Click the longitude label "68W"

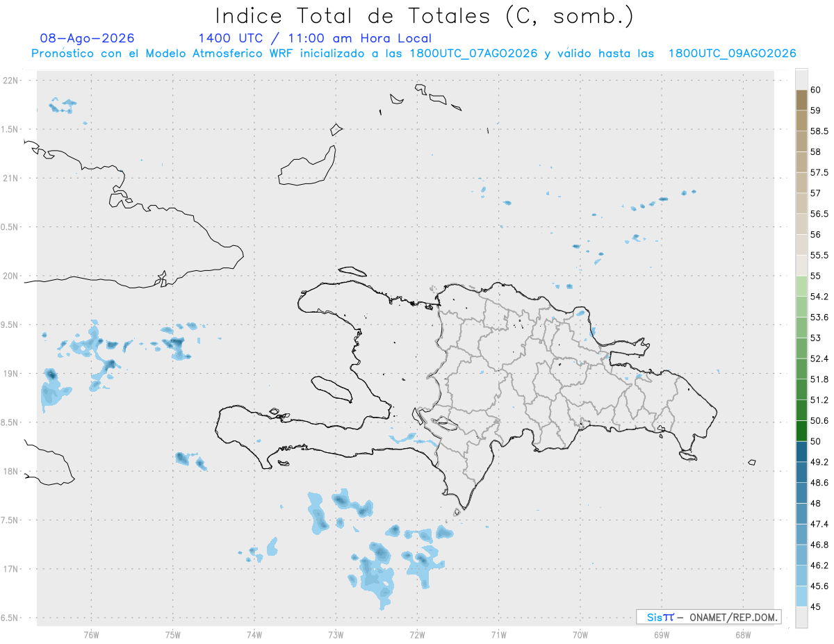click(x=743, y=634)
